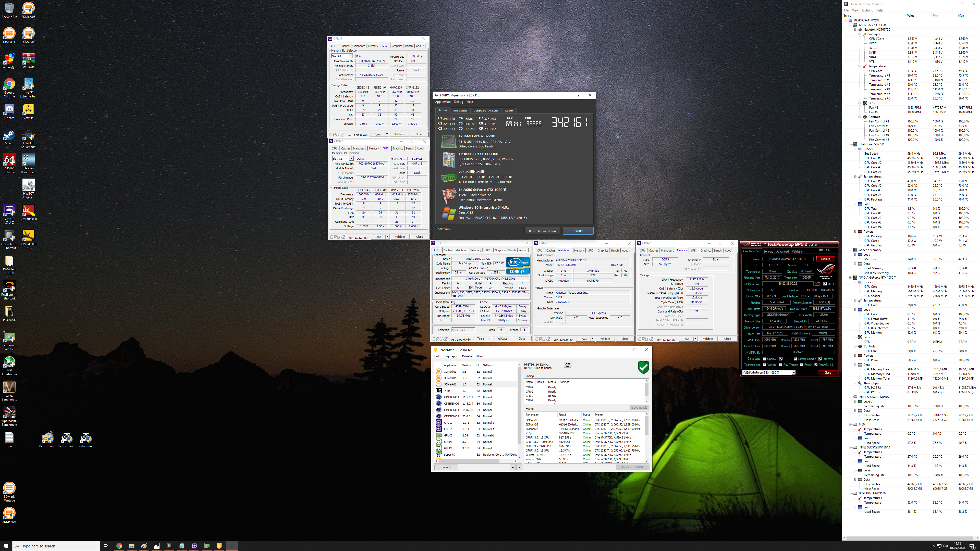Switch to Settings tab in HWBOT Aquamark
This screenshot has height=551, width=980.
460,111
